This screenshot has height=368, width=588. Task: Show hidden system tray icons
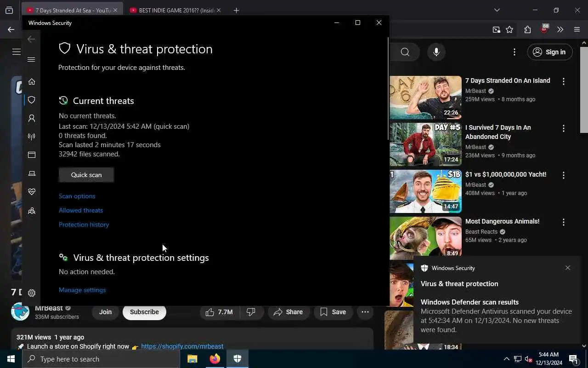coord(507,359)
